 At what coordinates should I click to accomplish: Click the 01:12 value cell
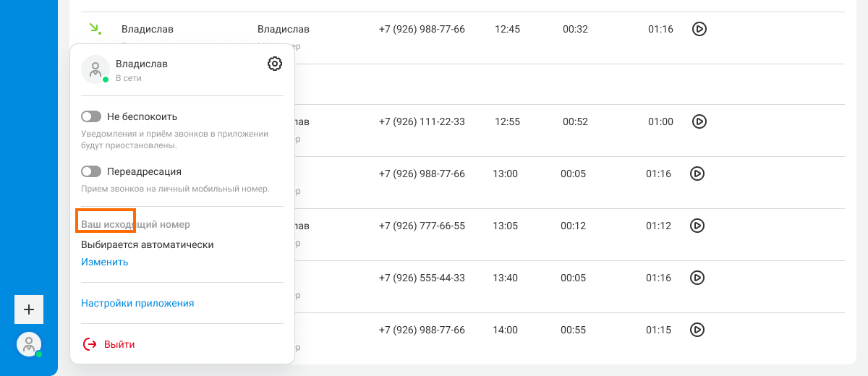click(x=658, y=226)
